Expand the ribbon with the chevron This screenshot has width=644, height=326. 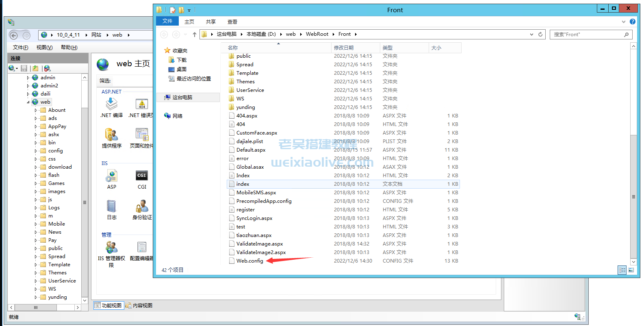[x=624, y=22]
